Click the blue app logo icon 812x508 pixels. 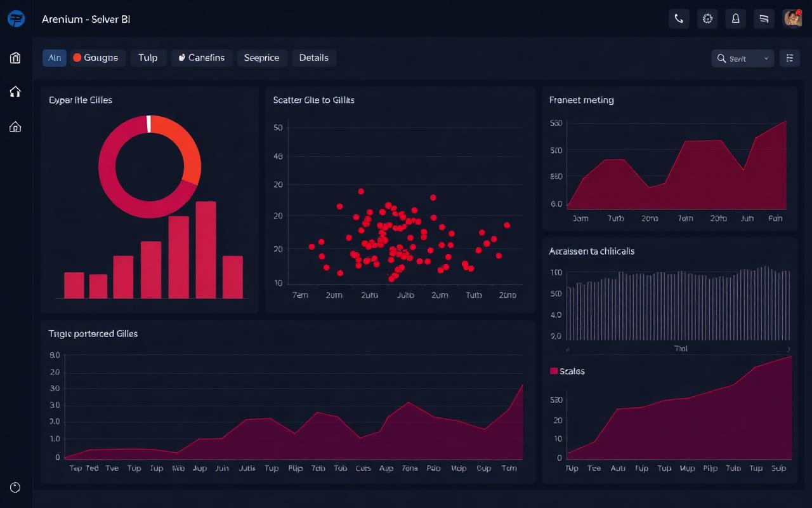16,19
